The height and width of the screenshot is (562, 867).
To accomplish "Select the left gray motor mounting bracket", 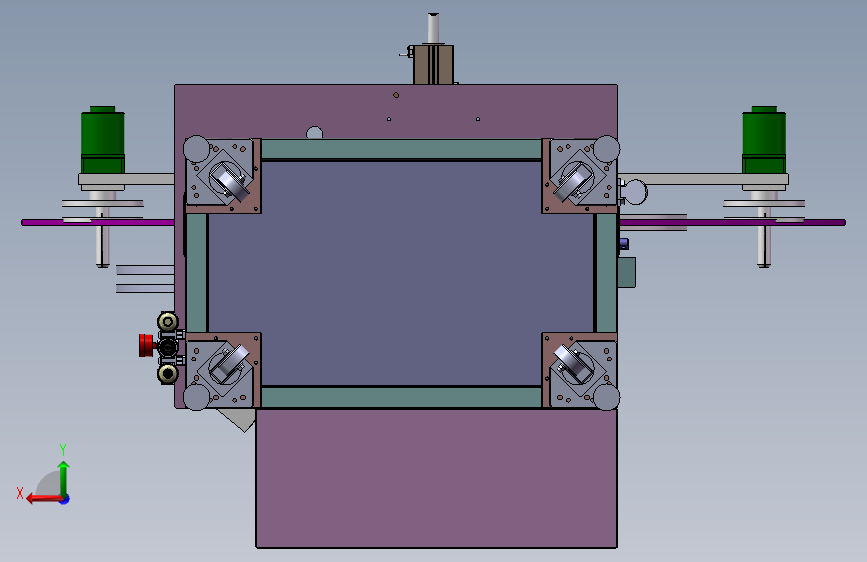I will [x=127, y=179].
